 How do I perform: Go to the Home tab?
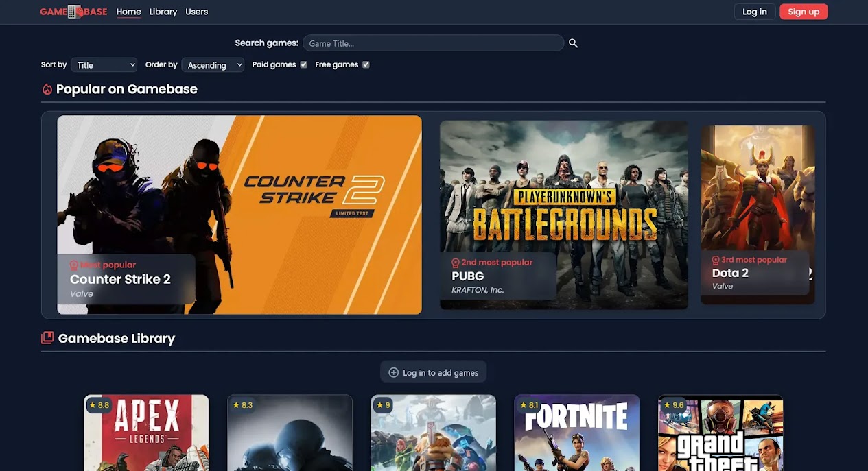click(x=128, y=12)
